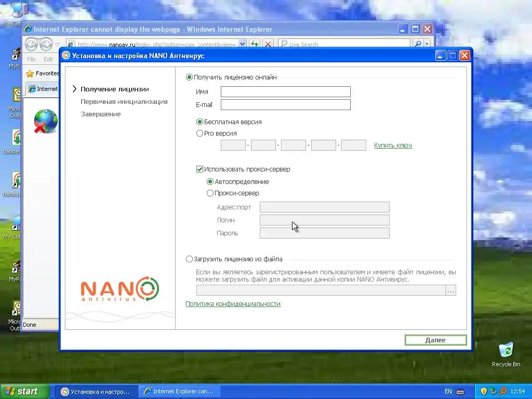Switch to 'Установка и настро...' taskbar item
Viewport: 532px width, 399px height.
click(x=95, y=392)
